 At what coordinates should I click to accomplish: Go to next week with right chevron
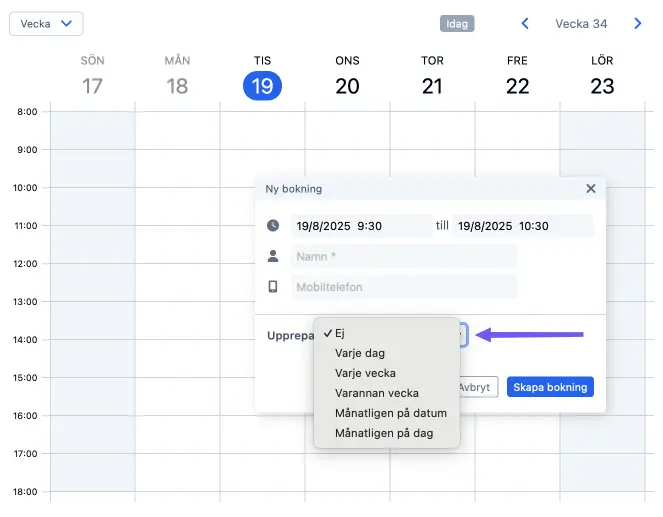(638, 24)
